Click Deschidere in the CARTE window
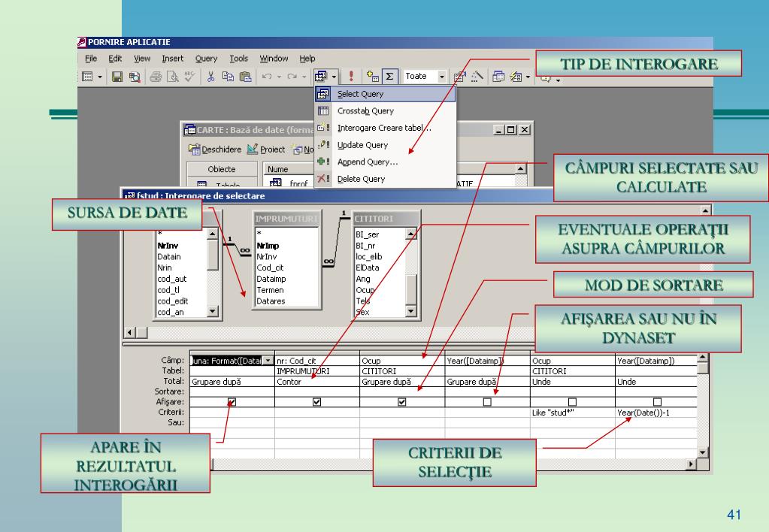This screenshot has width=769, height=532. [x=215, y=149]
